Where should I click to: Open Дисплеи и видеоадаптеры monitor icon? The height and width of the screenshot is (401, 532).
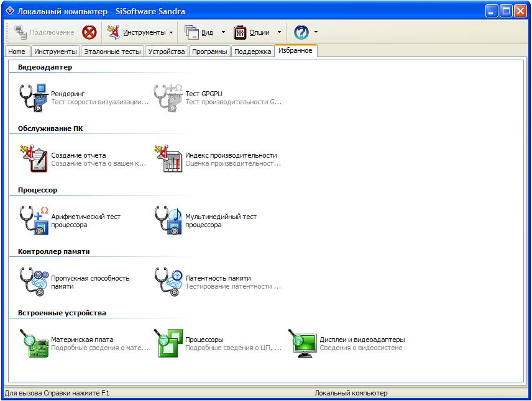302,343
